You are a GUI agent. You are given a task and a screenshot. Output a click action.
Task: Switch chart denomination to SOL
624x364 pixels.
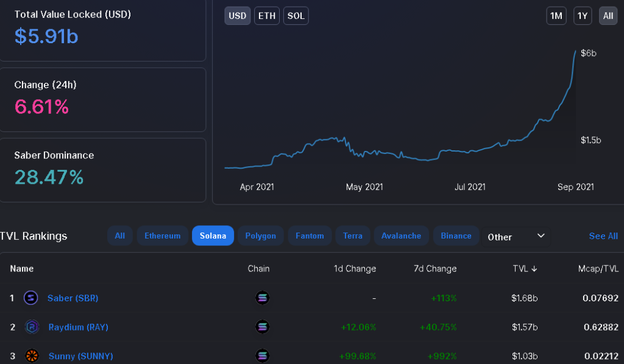point(296,16)
